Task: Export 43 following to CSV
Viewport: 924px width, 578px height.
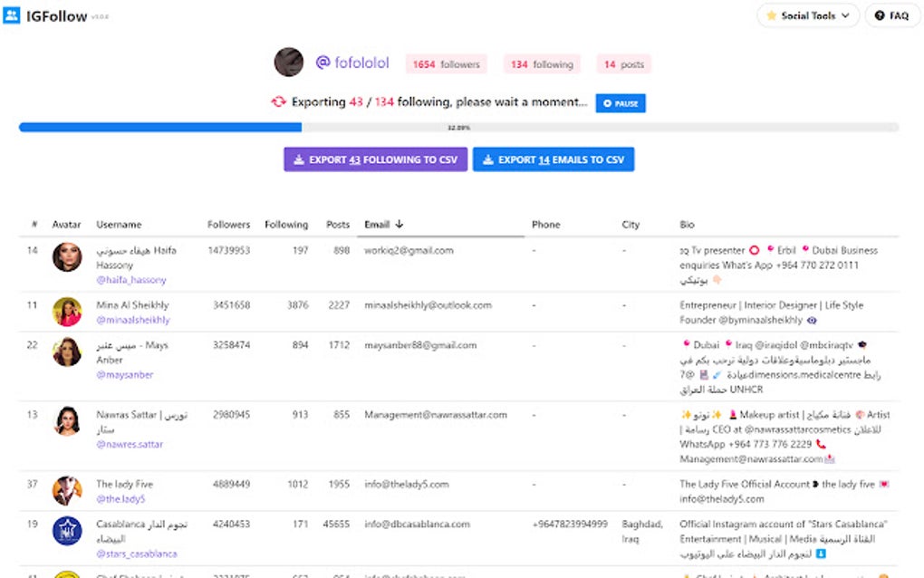Action: pos(375,159)
